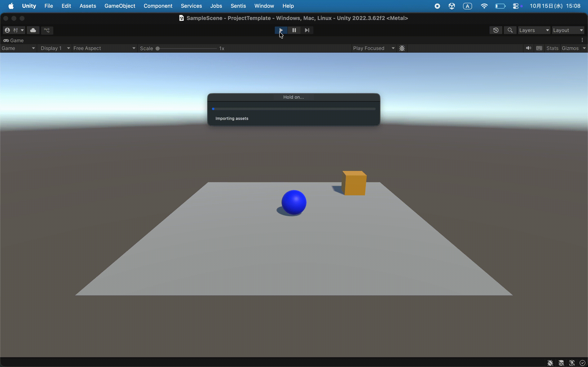Open the Play Focused dropdown
The height and width of the screenshot is (367, 588).
click(x=373, y=48)
